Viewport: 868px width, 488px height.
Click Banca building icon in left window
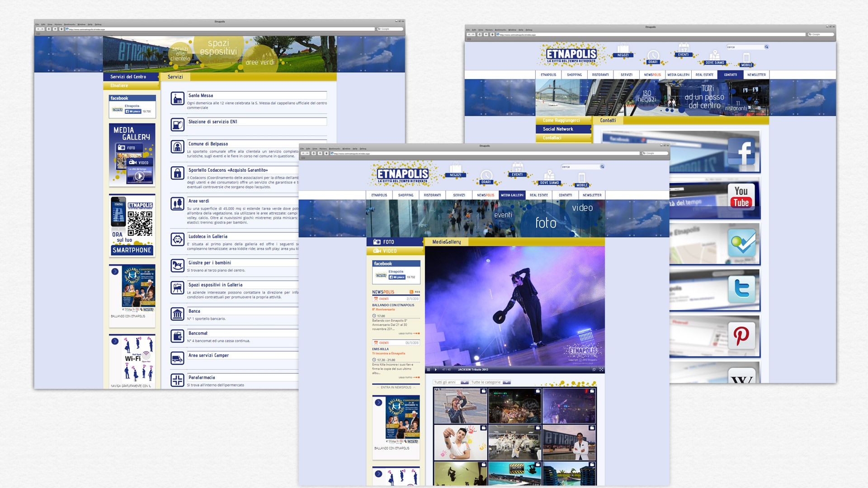click(177, 314)
